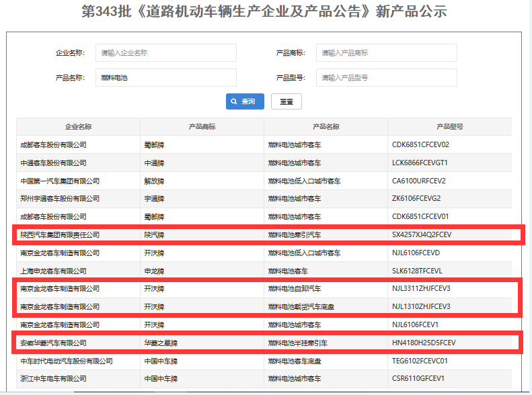532x395 pixels.
Task: Click company 浙江中车电车有限公司
Action: 53,378
